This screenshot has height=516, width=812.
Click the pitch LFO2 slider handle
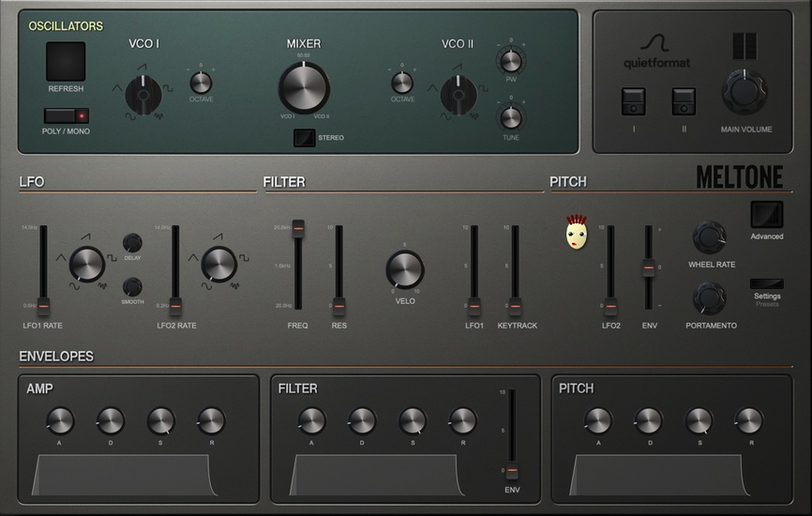click(611, 306)
